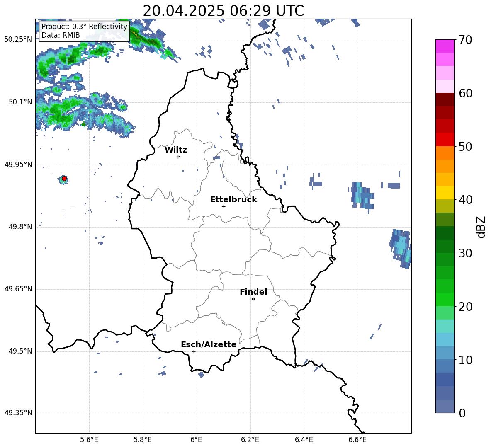This screenshot has width=491, height=448.
Task: Click the 50 tick on colorbar
Action: click(465, 146)
